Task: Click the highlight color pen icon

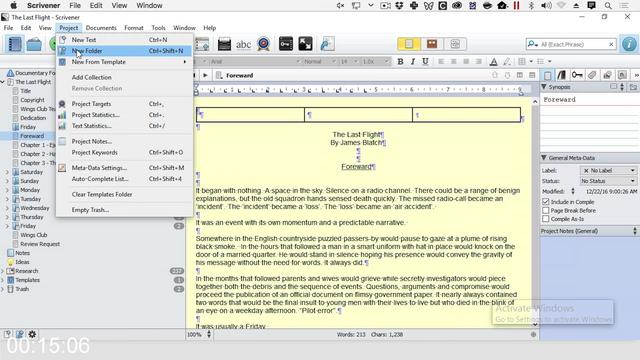Action: click(x=507, y=62)
